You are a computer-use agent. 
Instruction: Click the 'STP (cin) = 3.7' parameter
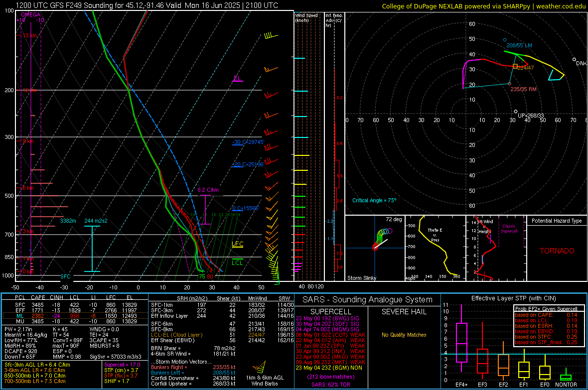(121, 370)
